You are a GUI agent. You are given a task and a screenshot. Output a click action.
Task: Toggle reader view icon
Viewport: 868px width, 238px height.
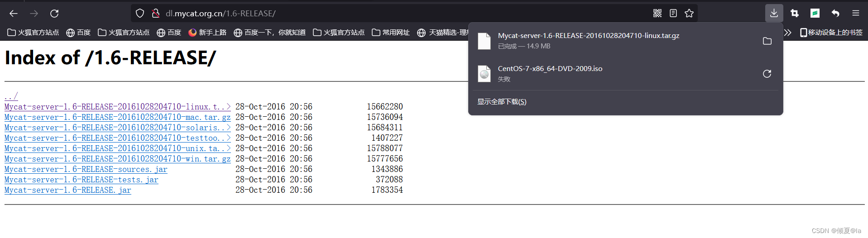pos(673,14)
